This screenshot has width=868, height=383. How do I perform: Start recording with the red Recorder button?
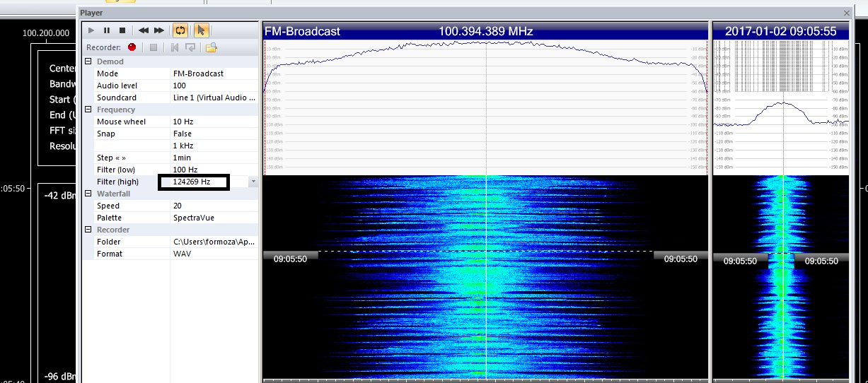132,47
